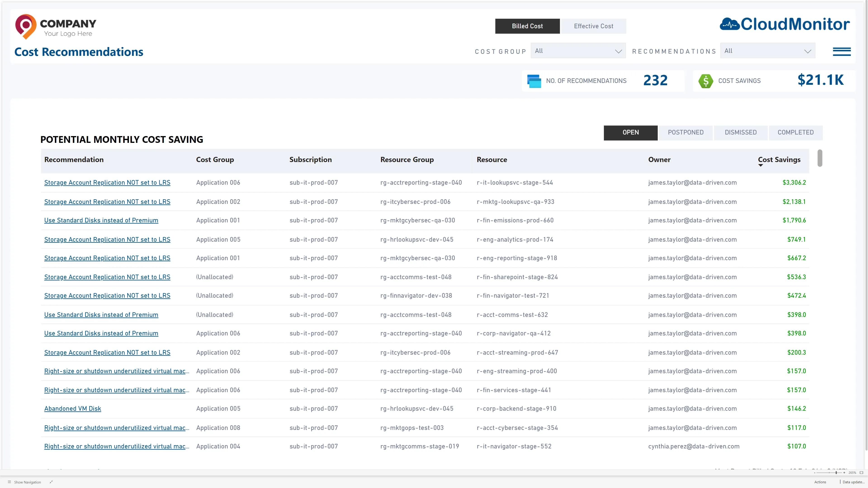Viewport: 868px width, 488px height.
Task: Open Storage Account Replication link for r-mktg-lookupsvc-qa-933
Action: click(x=107, y=202)
